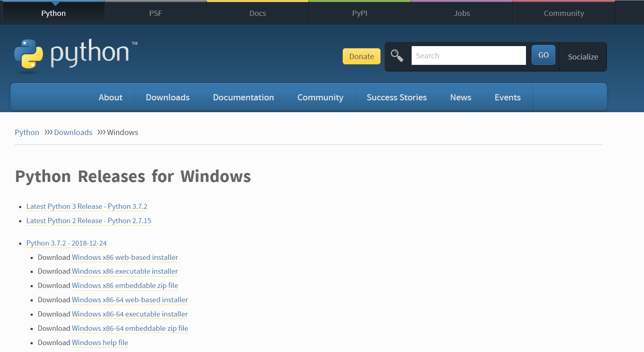Open the Jobs top-bar tab
Image resolution: width=644 pixels, height=352 pixels.
tap(462, 13)
